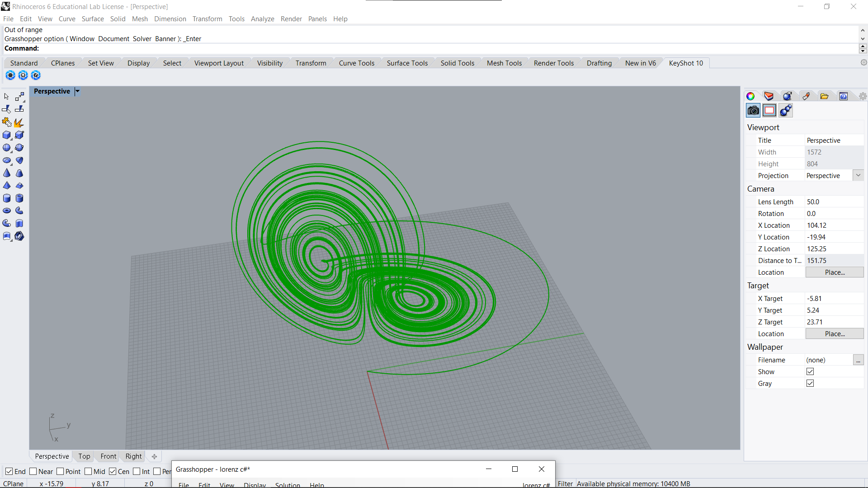This screenshot has height=488, width=868.
Task: Expand the command history scroll down arrow
Action: coord(863,39)
